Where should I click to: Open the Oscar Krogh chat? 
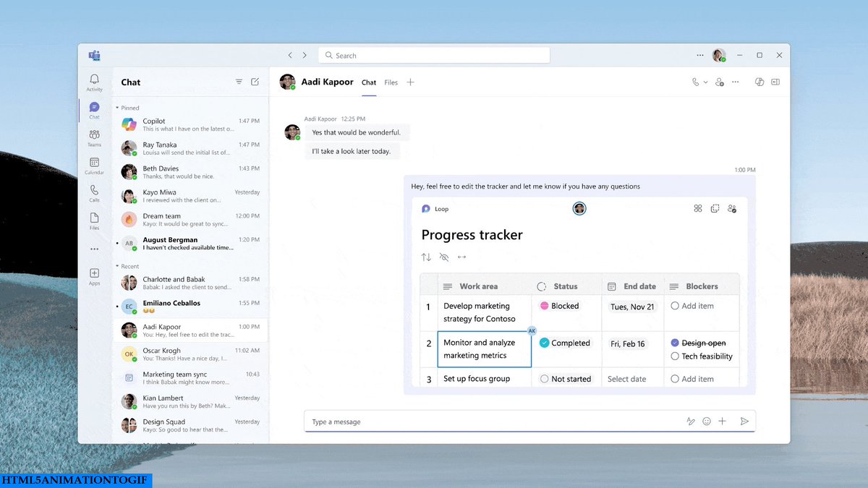(190, 354)
